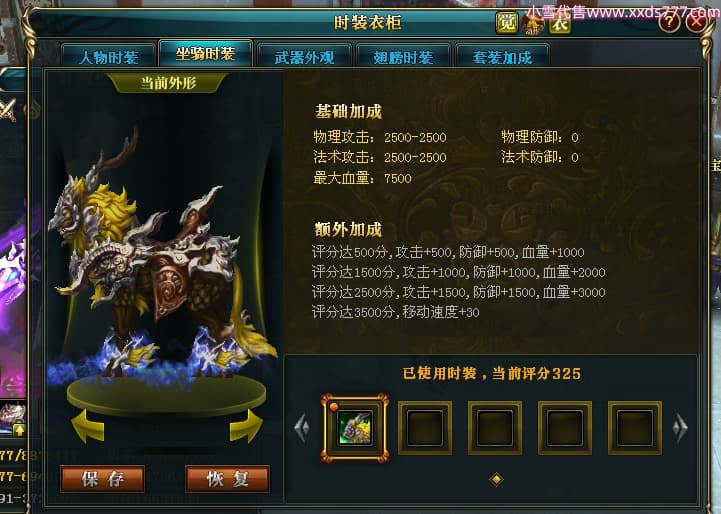Click the diamond page indicator below slots
The height and width of the screenshot is (514, 721).
(x=496, y=479)
